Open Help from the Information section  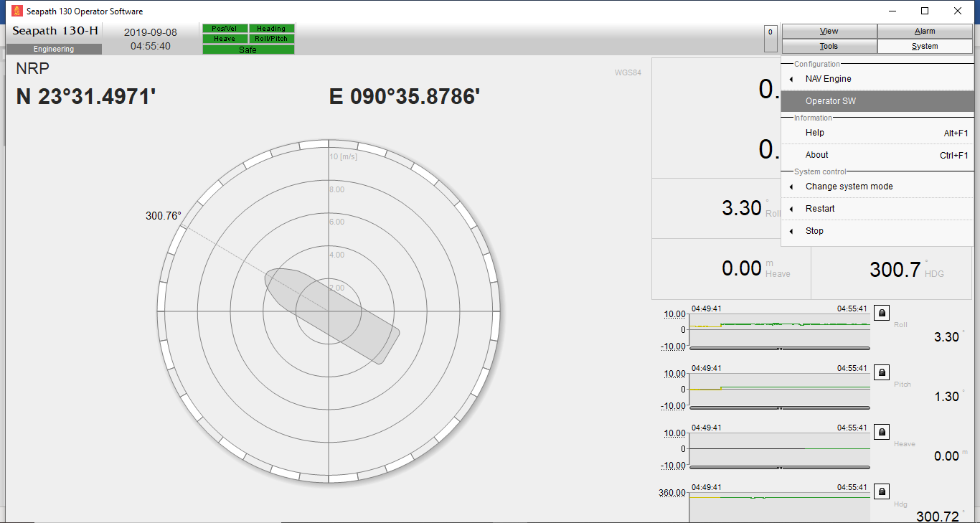pyautogui.click(x=815, y=133)
